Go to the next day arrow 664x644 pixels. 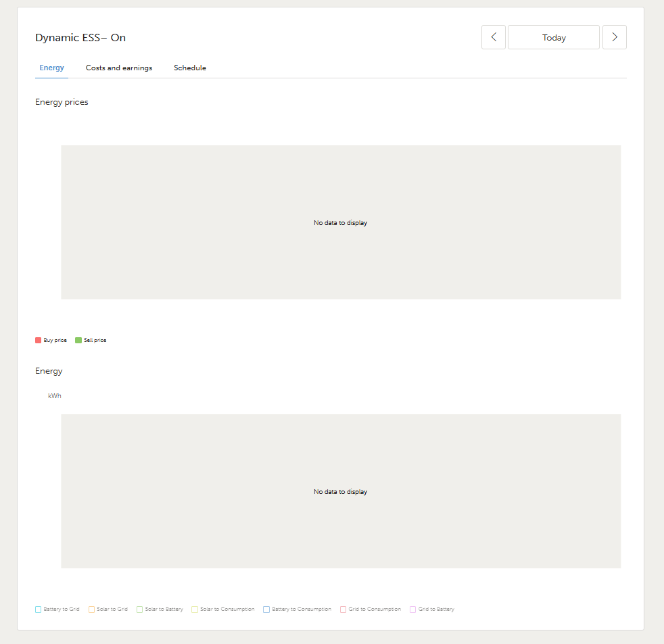coord(614,38)
